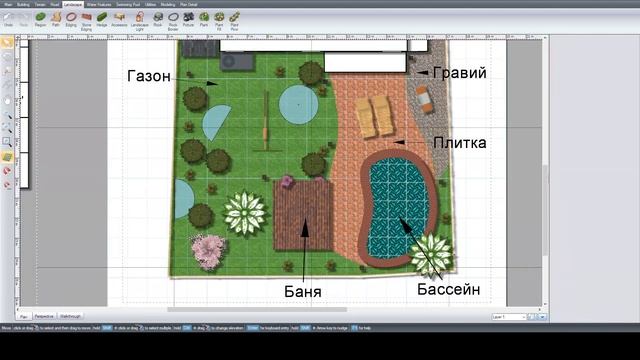Screen dimensions: 640x360
Task: Open the Accessory tool
Action: click(119, 19)
